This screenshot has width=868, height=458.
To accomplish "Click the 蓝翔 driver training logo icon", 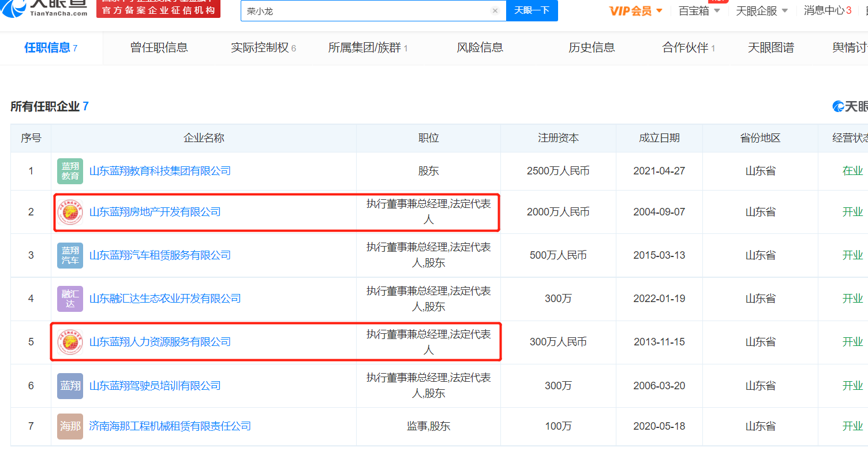I will [70, 386].
